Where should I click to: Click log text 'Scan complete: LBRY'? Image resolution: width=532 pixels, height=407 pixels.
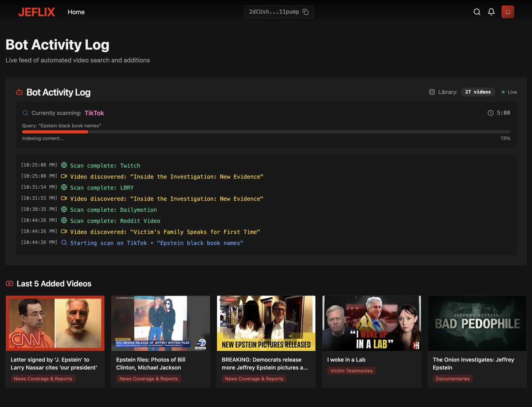click(x=102, y=188)
